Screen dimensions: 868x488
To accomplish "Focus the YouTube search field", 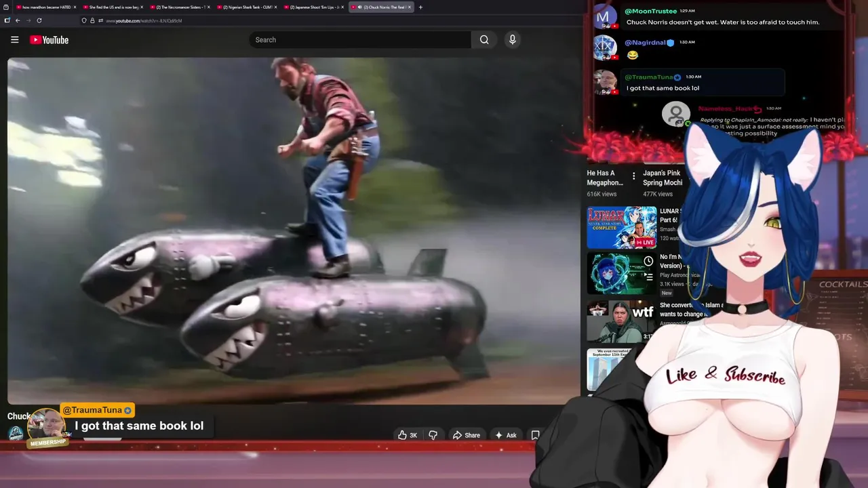I will tap(360, 40).
